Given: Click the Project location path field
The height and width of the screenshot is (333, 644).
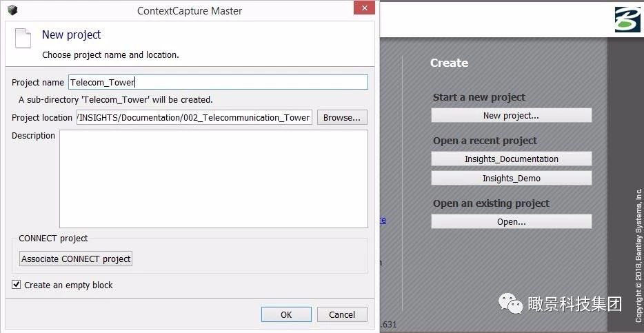Looking at the screenshot, I should 194,117.
